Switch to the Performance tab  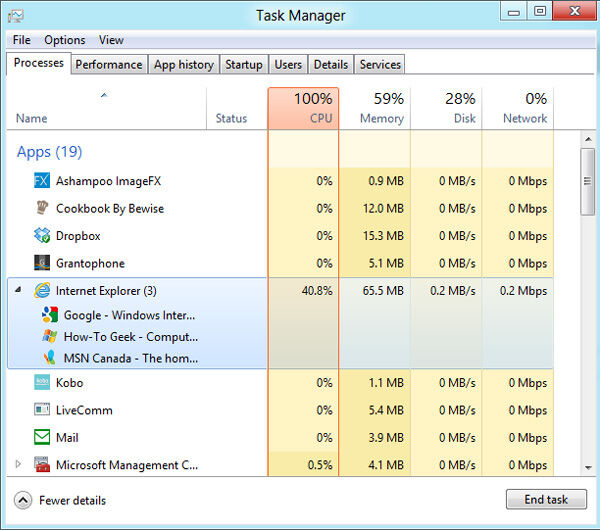click(x=109, y=64)
